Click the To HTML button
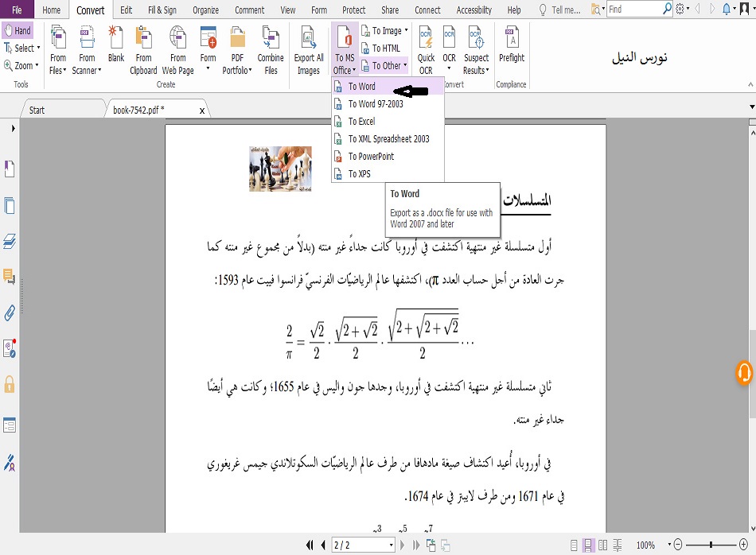The width and height of the screenshot is (756, 555). [x=386, y=49]
